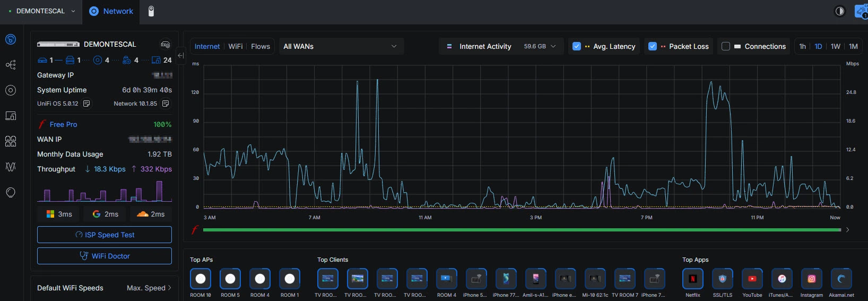Click the device icon next to Network tab
This screenshot has height=301, width=868.
click(151, 11)
